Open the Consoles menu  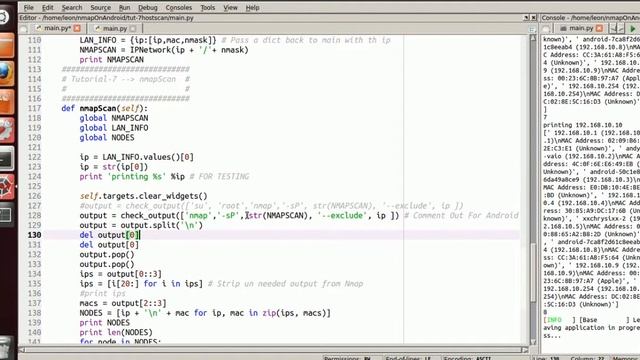tap(179, 7)
